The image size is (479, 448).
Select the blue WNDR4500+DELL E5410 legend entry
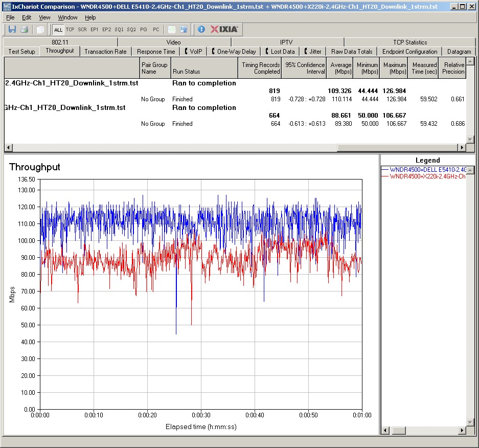423,170
